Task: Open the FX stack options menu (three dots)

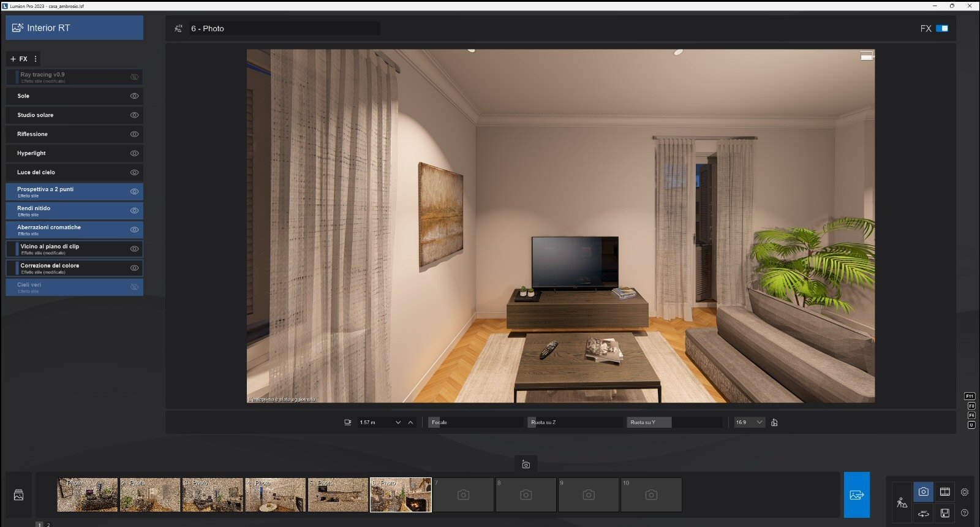Action: coord(36,59)
